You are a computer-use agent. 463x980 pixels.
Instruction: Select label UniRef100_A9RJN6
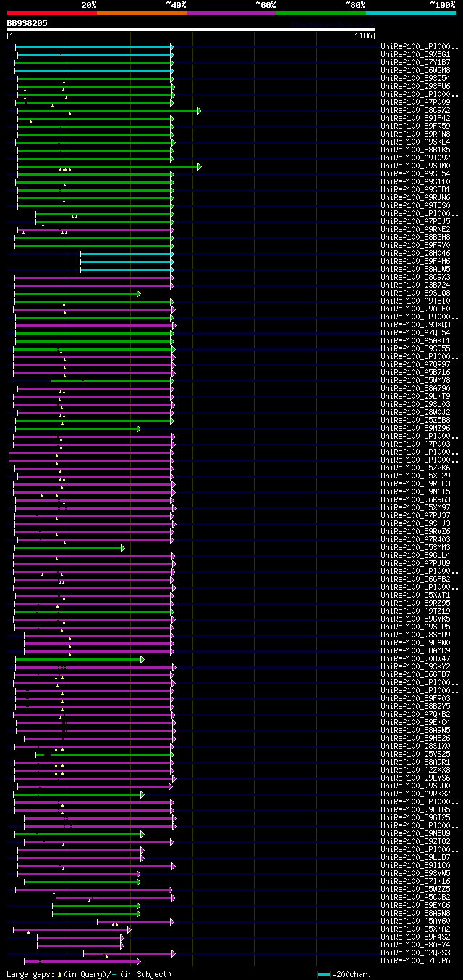point(415,198)
